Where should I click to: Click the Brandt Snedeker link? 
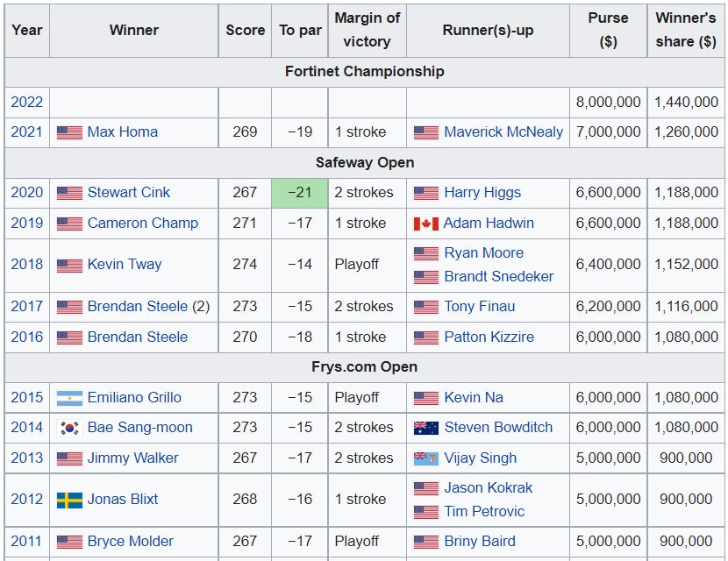coord(499,277)
